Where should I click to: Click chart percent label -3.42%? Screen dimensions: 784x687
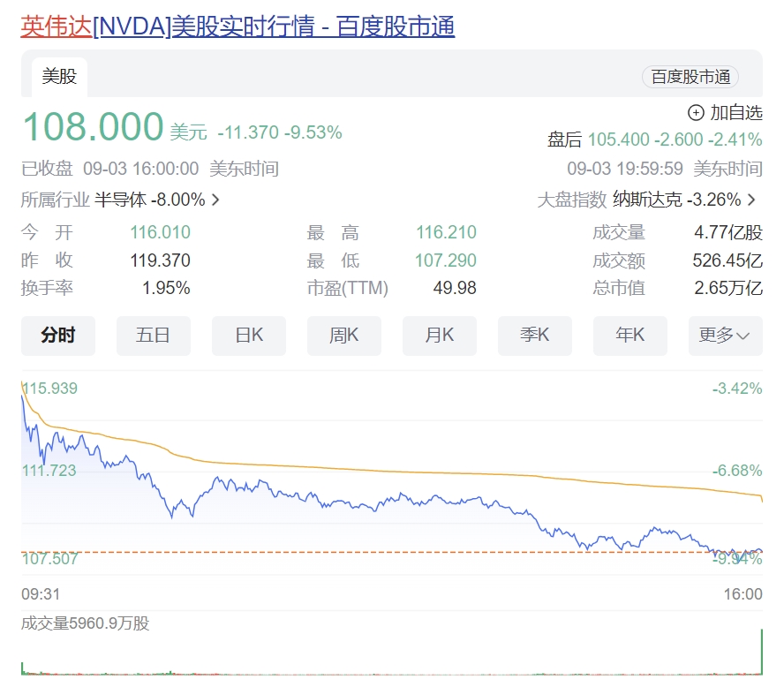tap(737, 389)
